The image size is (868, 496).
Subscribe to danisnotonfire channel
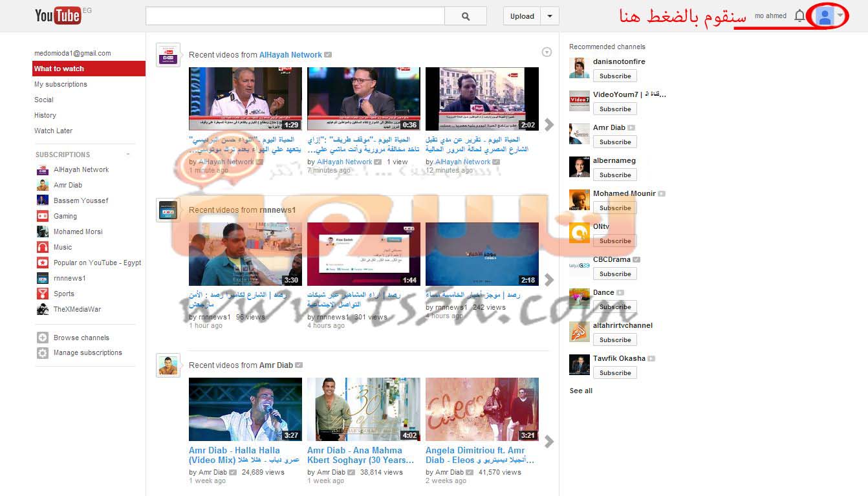615,76
